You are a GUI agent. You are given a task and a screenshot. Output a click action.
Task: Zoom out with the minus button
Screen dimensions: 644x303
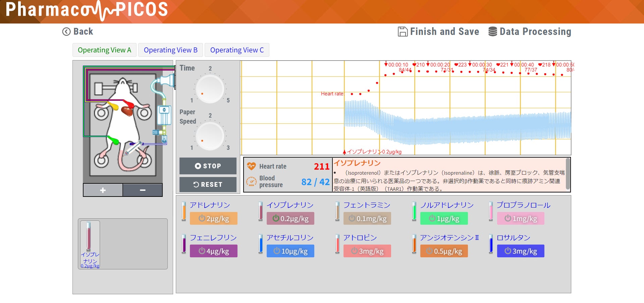coord(143,190)
